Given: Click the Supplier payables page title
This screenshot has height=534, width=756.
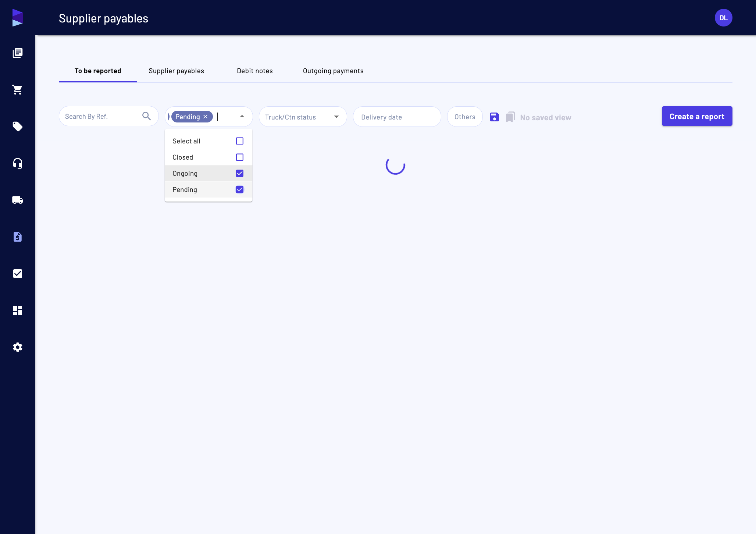Looking at the screenshot, I should pos(103,18).
